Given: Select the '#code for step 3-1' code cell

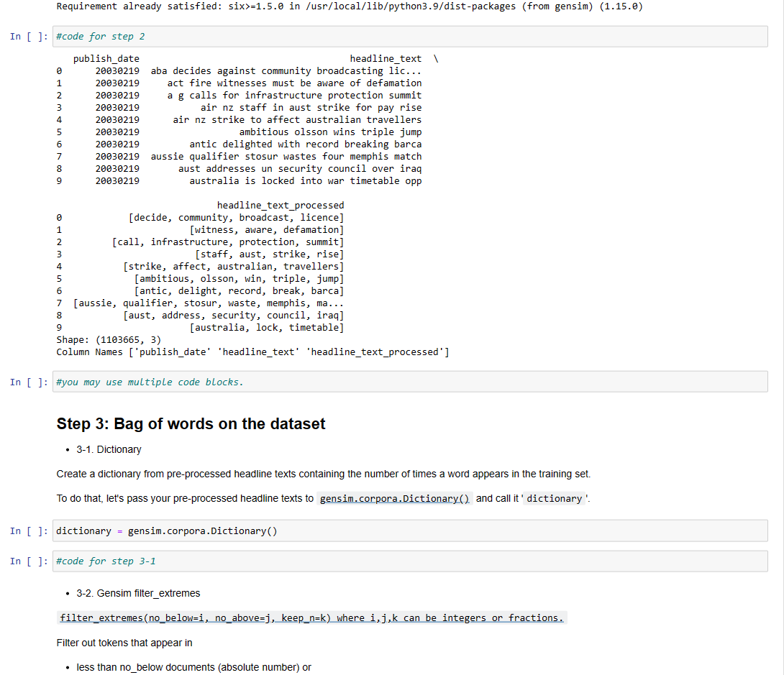Looking at the screenshot, I should click(410, 561).
